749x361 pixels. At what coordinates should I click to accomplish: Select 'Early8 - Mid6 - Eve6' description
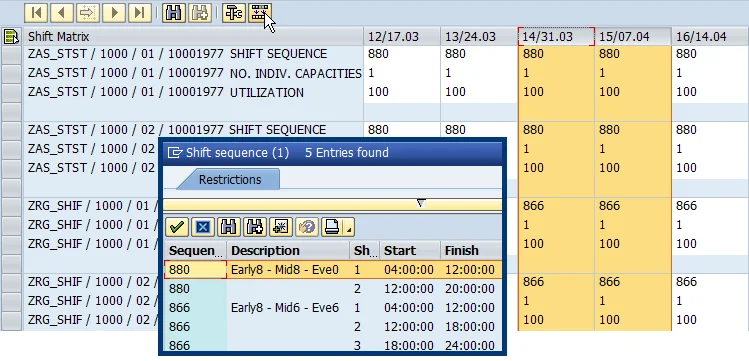coord(285,308)
